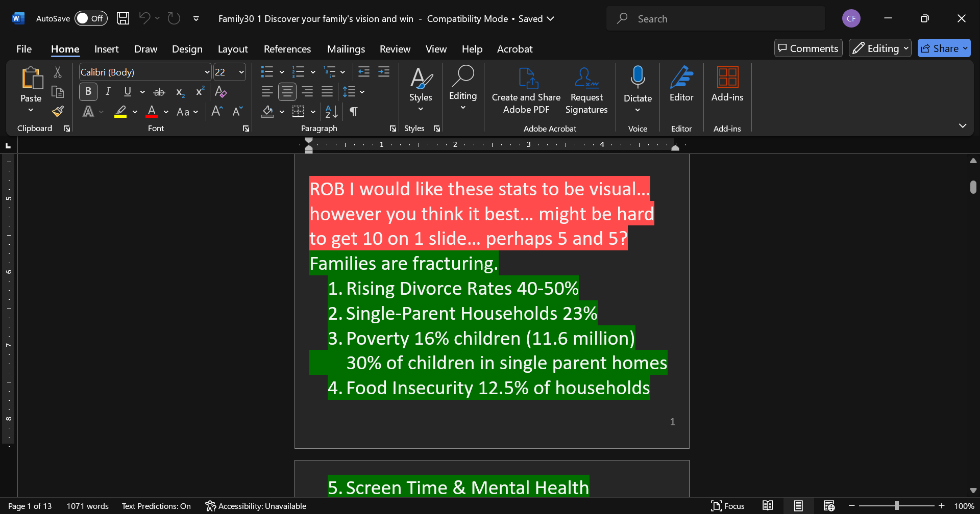Click the Show/Hide paragraph marks icon
Screen dimensions: 980x514
coord(353,112)
